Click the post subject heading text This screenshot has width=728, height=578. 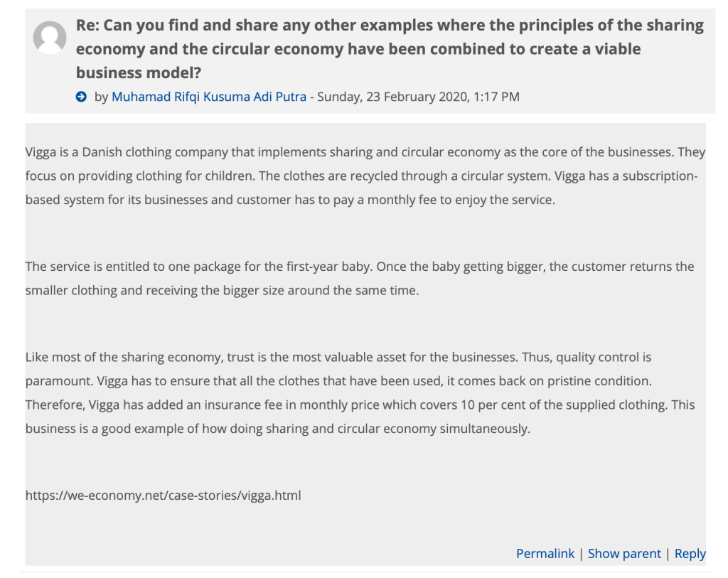coord(390,49)
